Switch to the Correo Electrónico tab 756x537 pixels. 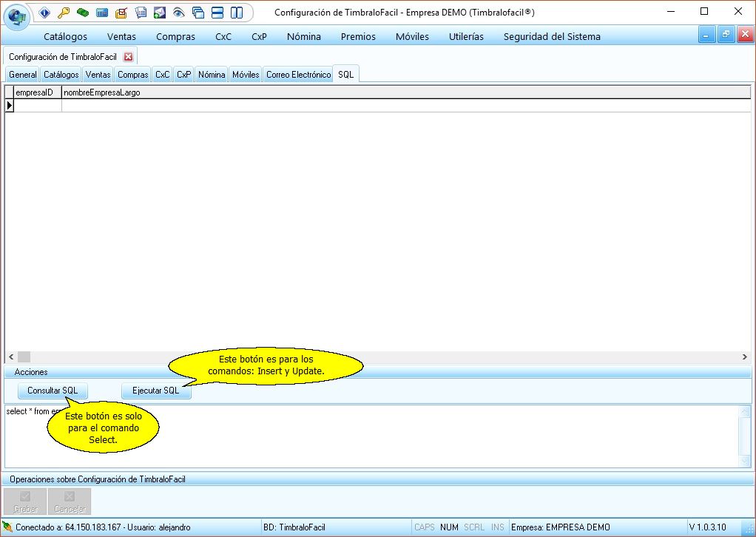[298, 75]
